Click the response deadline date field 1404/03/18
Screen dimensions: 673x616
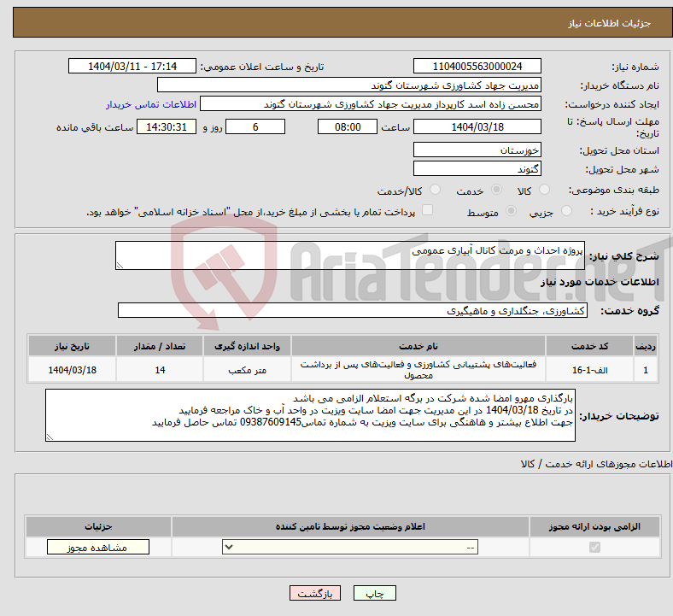pos(477,126)
